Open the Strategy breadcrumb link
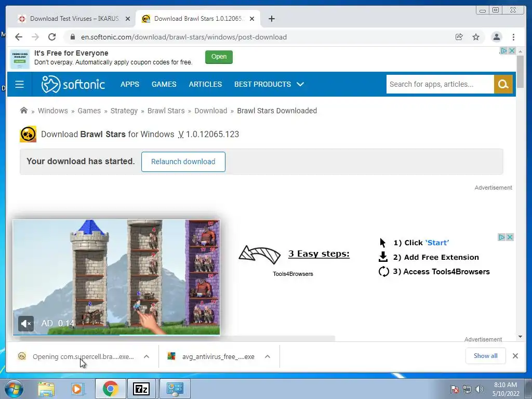 tap(124, 111)
